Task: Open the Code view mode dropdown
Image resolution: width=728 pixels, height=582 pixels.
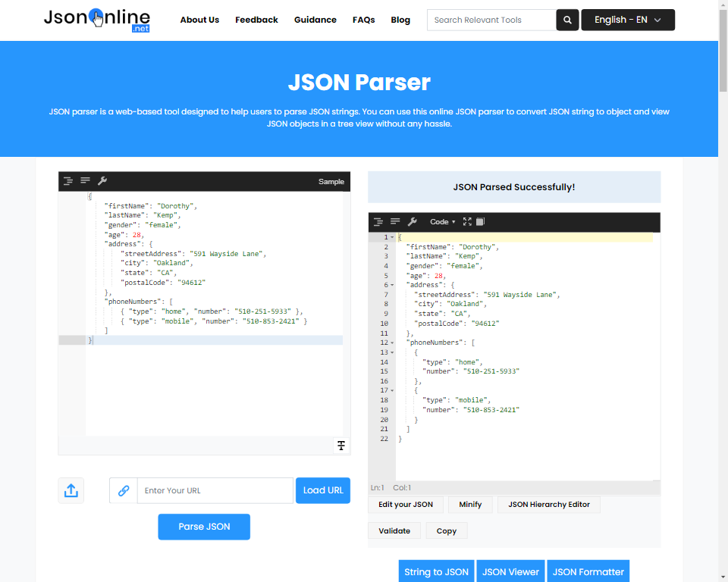Action: (x=441, y=221)
